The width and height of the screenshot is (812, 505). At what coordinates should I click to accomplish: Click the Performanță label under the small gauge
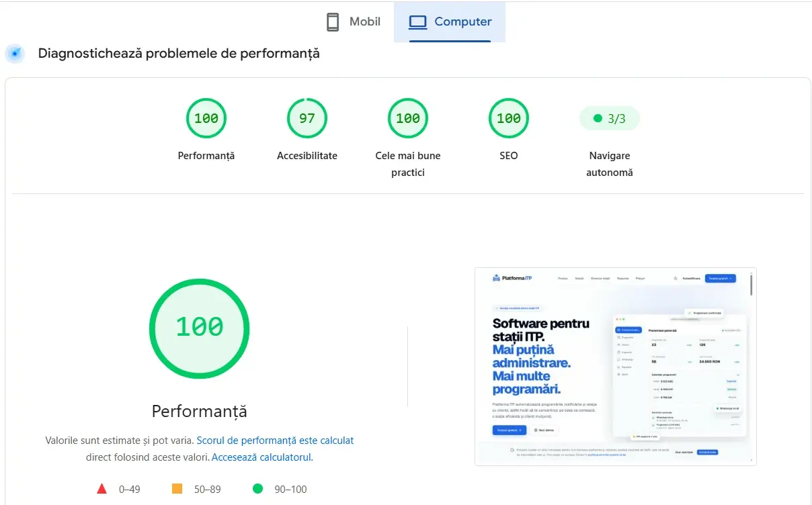pyautogui.click(x=206, y=156)
